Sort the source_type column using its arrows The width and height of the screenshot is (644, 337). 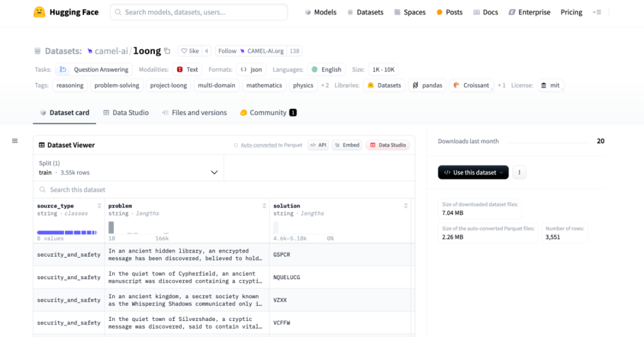tap(99, 206)
